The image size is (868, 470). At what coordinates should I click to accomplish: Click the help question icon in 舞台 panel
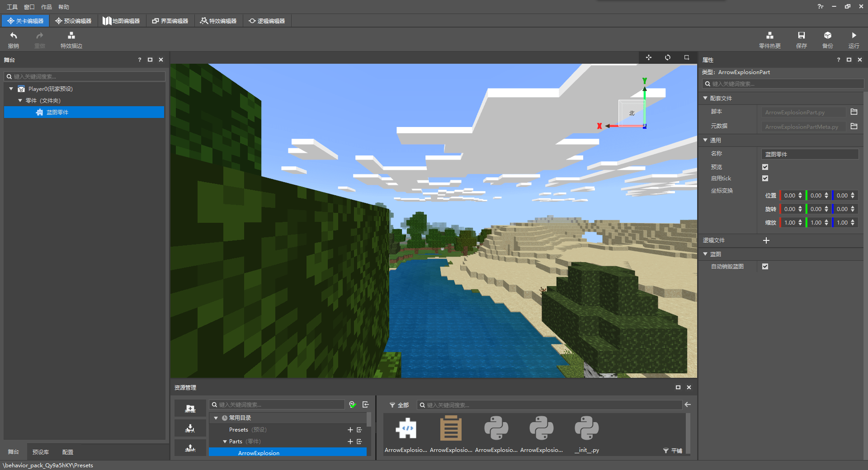139,60
